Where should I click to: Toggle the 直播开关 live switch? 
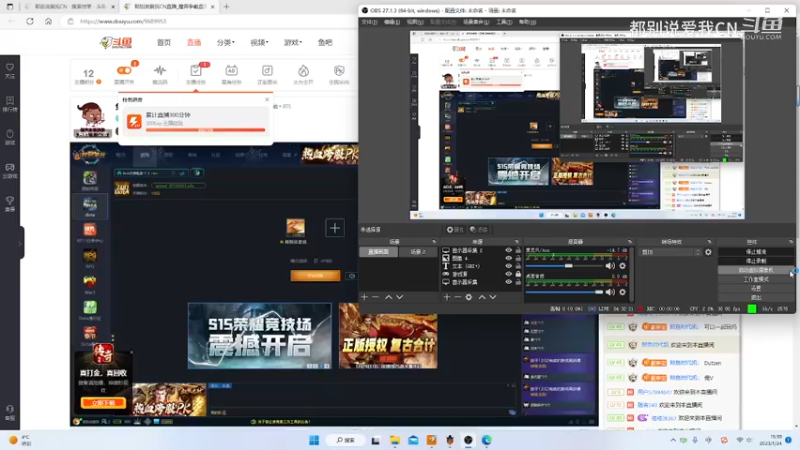124,70
